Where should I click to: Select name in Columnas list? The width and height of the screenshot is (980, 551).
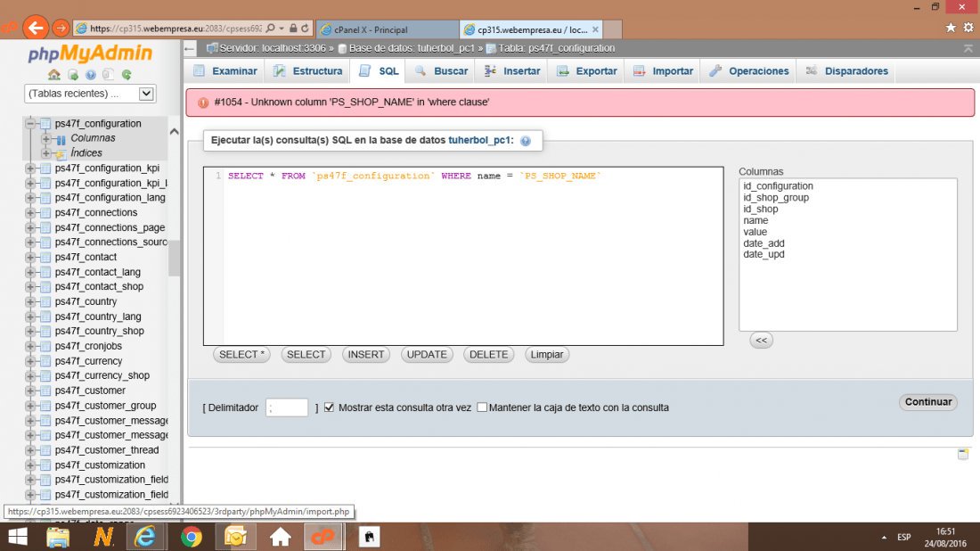click(x=755, y=221)
